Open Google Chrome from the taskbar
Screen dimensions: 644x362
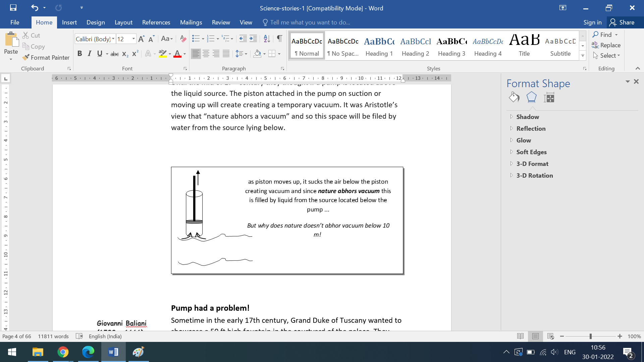click(x=63, y=352)
